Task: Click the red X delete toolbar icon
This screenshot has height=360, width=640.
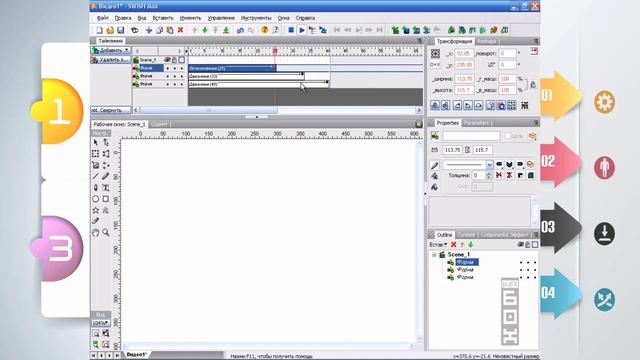Action: [180, 30]
